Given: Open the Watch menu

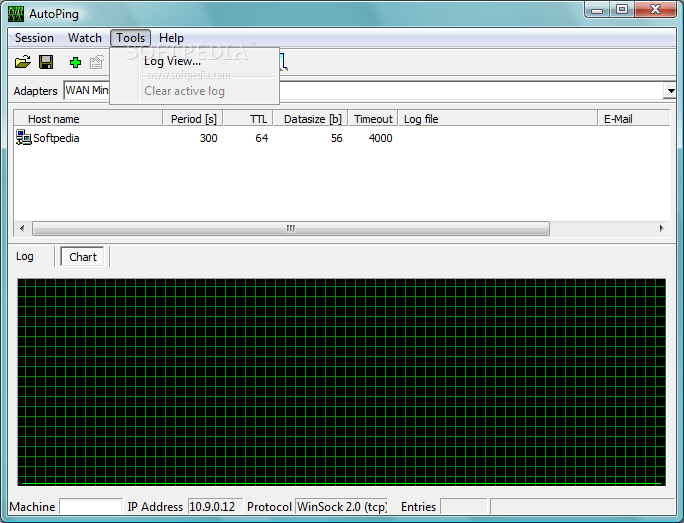Looking at the screenshot, I should click(85, 38).
